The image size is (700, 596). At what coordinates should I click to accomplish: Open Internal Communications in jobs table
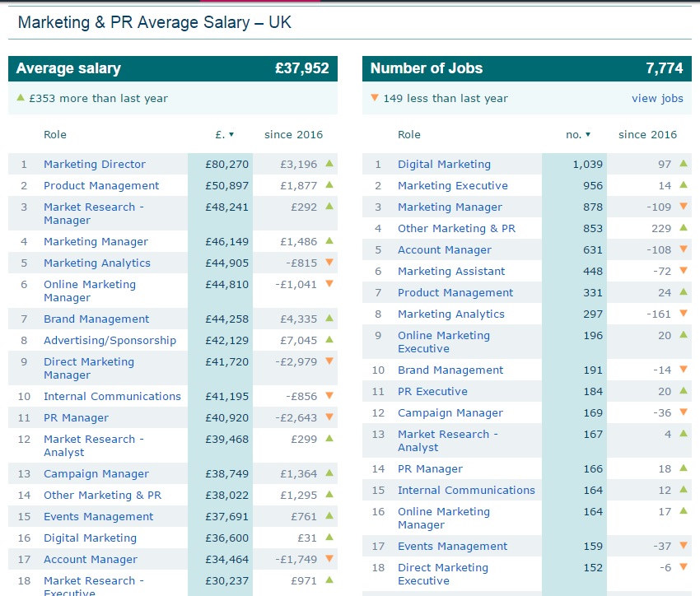point(466,490)
